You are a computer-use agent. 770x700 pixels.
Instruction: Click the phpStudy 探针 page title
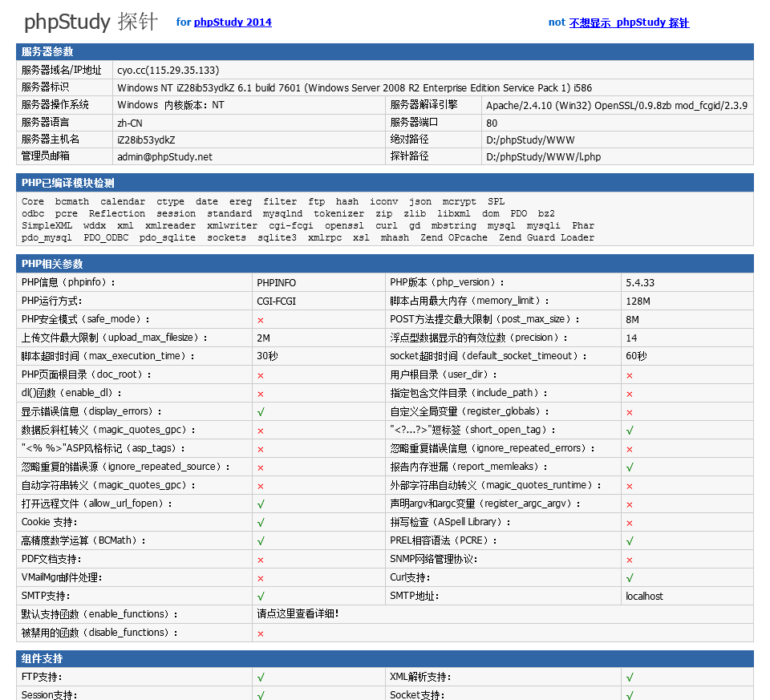91,22
